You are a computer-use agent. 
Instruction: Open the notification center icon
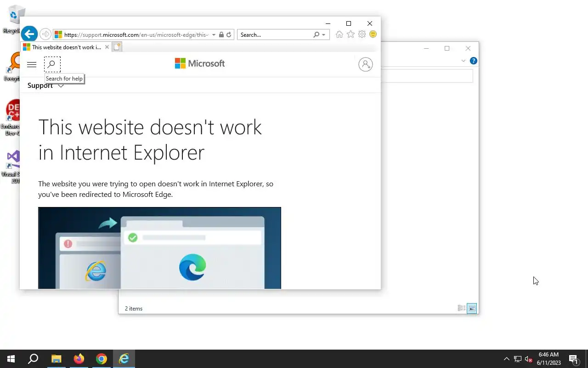[x=573, y=359]
